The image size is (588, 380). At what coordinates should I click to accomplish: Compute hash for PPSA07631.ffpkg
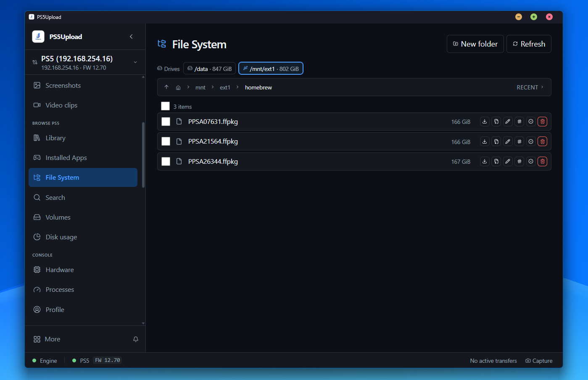pyautogui.click(x=519, y=122)
